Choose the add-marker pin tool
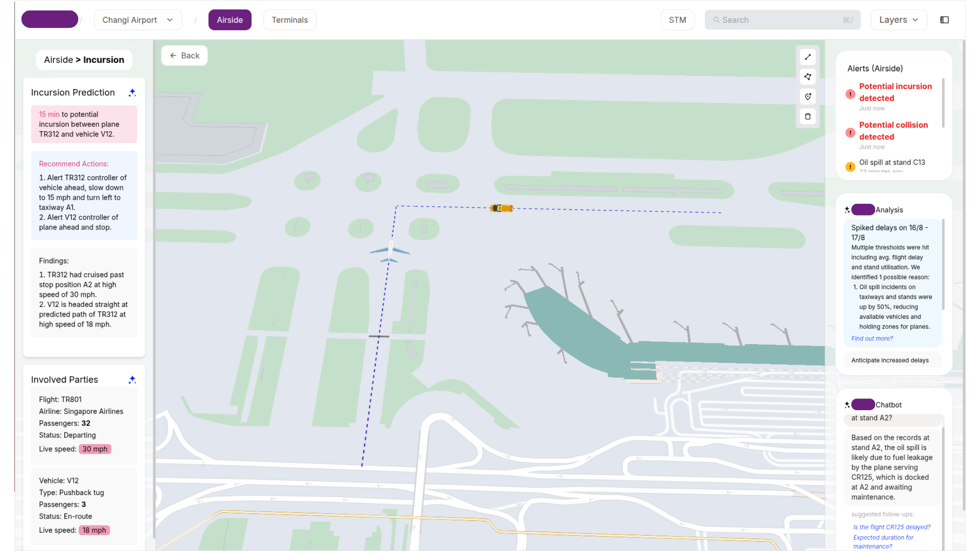The image size is (980, 551). (x=808, y=97)
